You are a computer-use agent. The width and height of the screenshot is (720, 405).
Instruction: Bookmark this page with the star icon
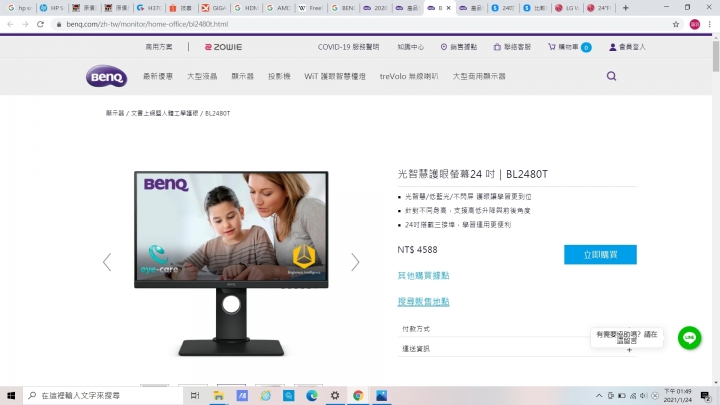pos(675,24)
